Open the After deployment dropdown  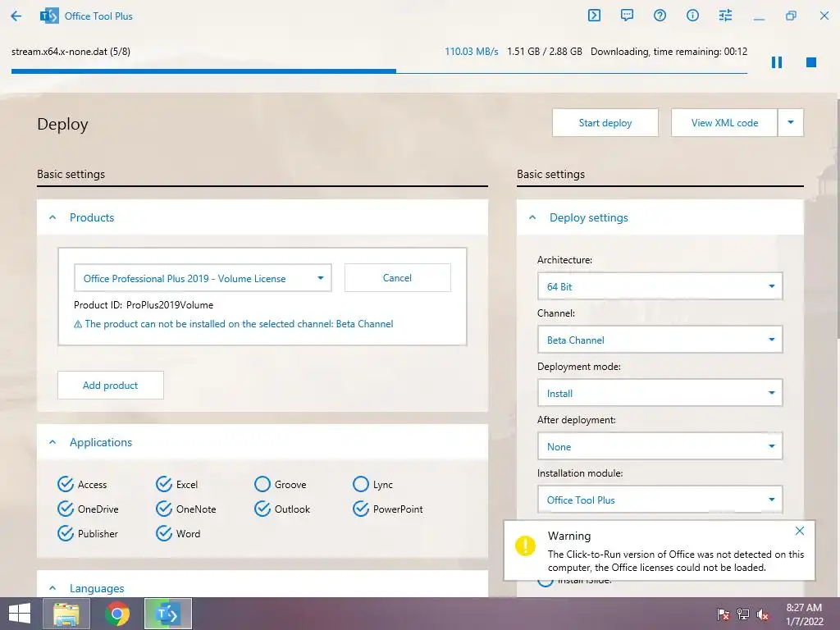pos(660,446)
